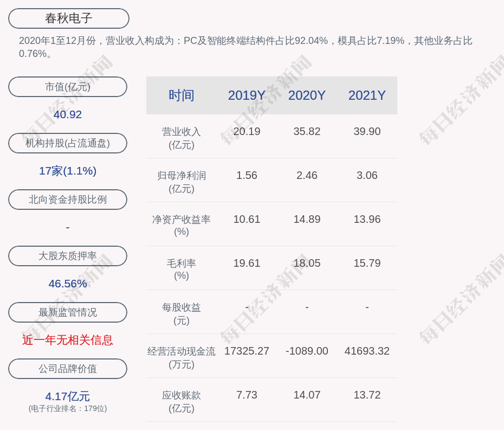Click the 经营活动现金流(万元) row label
The image size is (504, 430).
(182, 358)
